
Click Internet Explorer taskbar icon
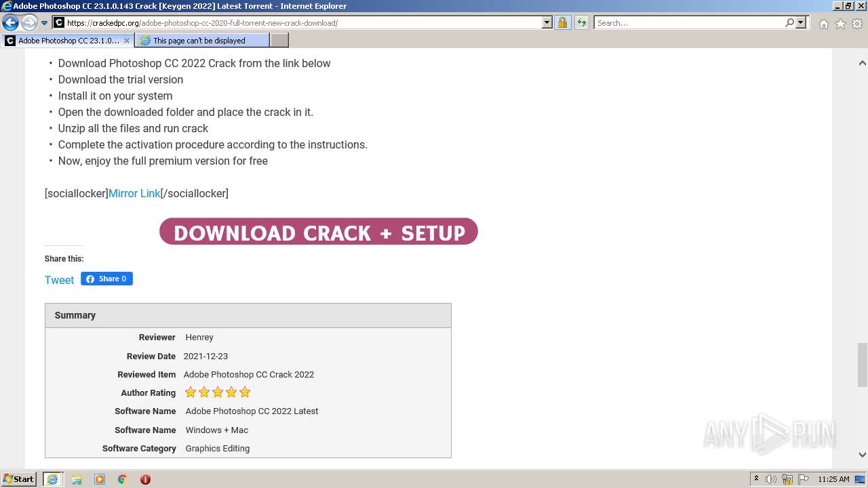[54, 479]
